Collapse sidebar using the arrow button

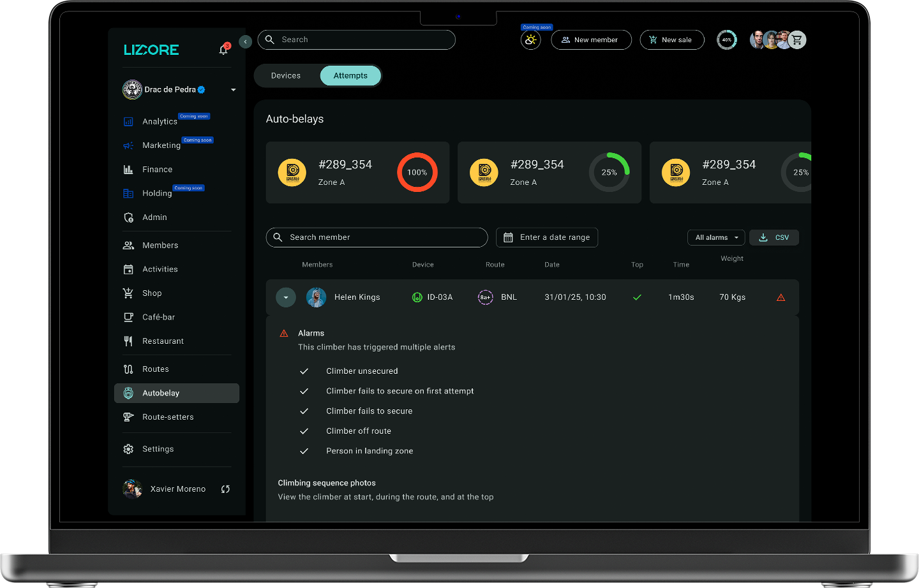click(245, 41)
